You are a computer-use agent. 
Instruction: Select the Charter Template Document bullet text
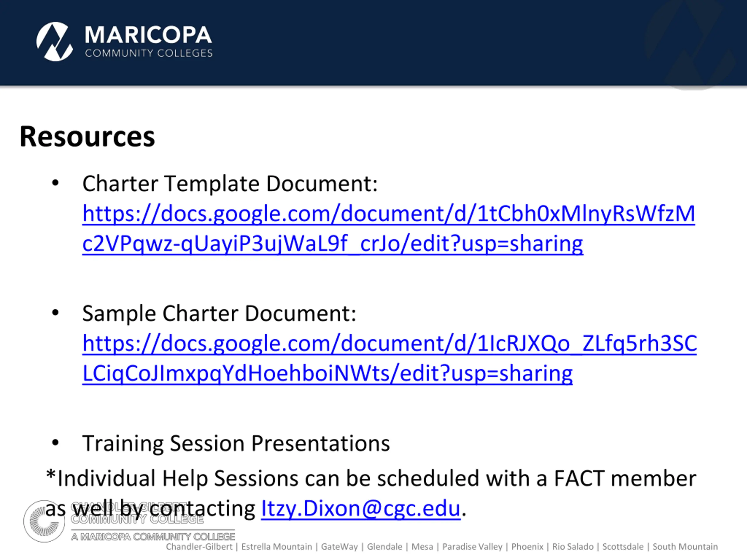click(x=230, y=184)
